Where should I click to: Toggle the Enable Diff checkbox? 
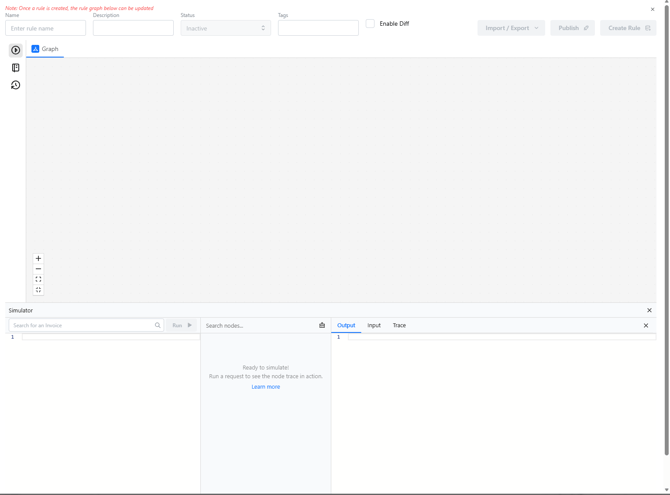tap(370, 24)
